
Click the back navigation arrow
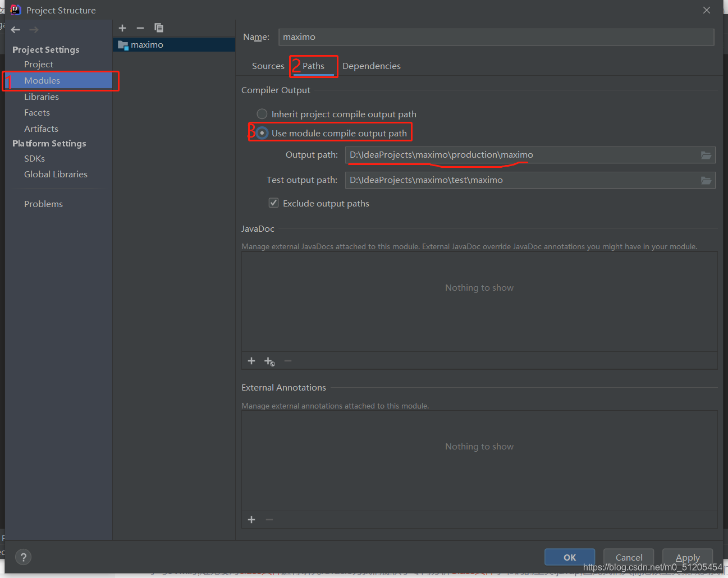point(16,30)
